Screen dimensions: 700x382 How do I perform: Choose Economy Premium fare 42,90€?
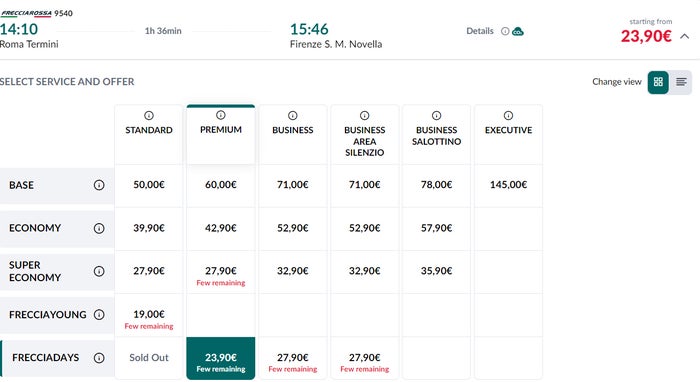click(221, 228)
